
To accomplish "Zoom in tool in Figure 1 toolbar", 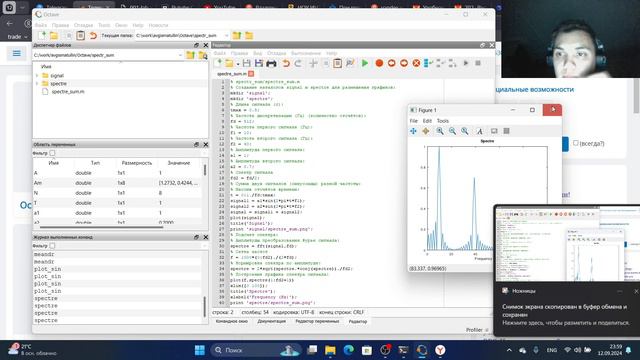I will tap(440, 131).
